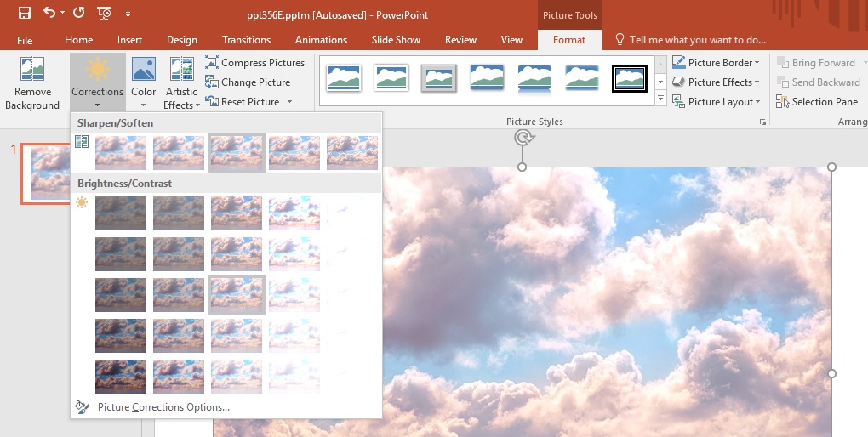Click the Undo arrow icon
868x437 pixels.
pyautogui.click(x=49, y=13)
